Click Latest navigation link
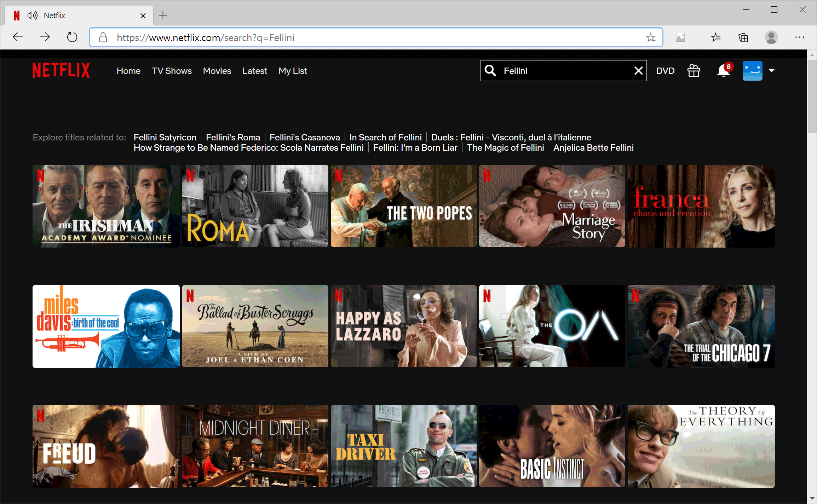This screenshot has width=817, height=504. click(254, 71)
